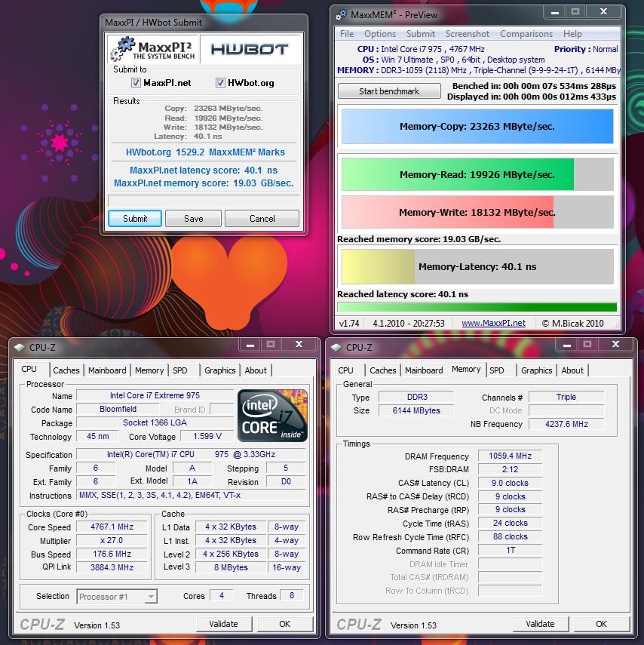Click the Command Rate 1T value
This screenshot has height=645, width=644.
click(510, 551)
